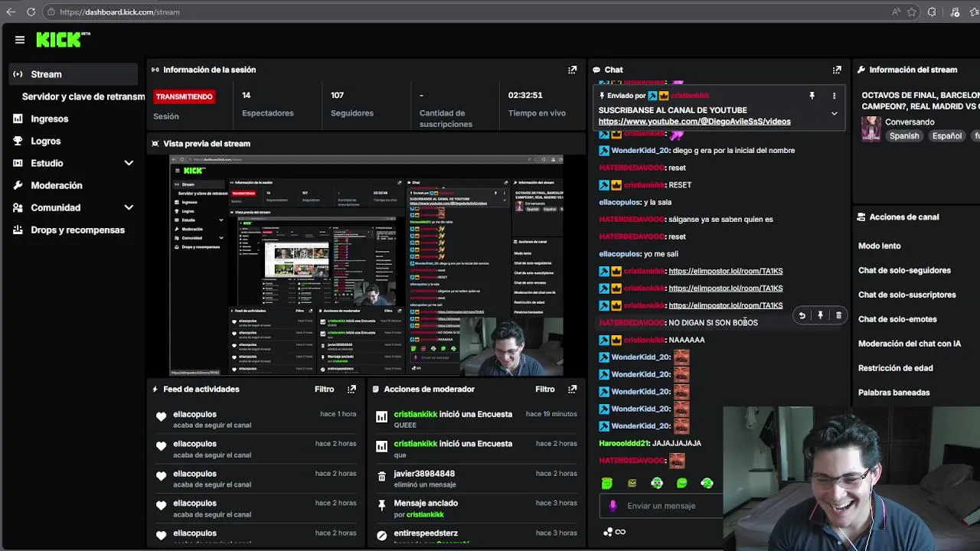Click the Español stream tag

[946, 135]
